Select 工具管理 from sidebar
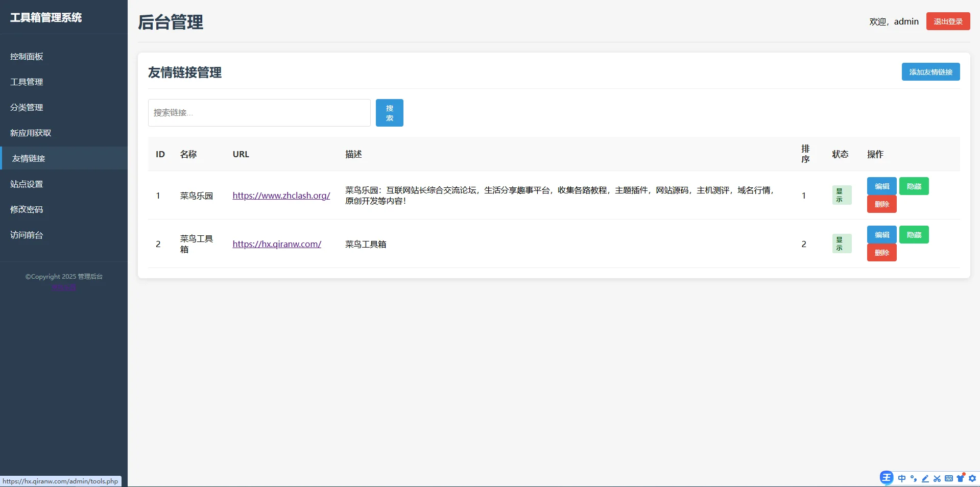The height and width of the screenshot is (487, 980). [x=26, y=82]
